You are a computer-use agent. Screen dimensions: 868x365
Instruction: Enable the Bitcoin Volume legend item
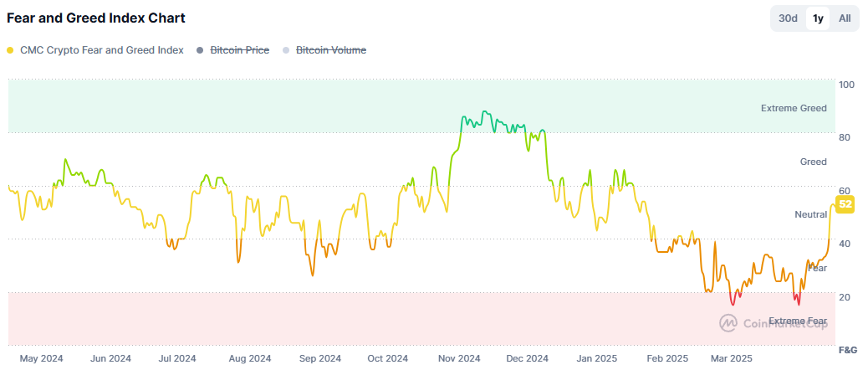[331, 50]
